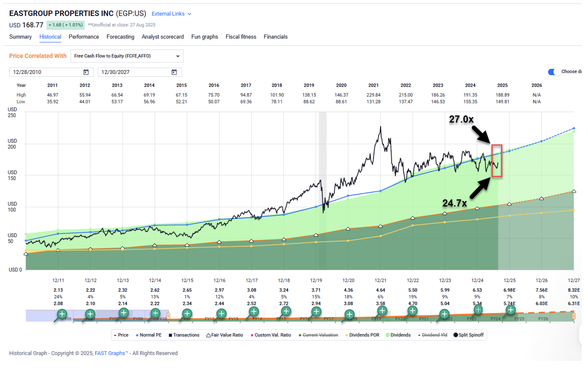Open the Financials tab
Screen dimensions: 588x373
[x=275, y=37]
